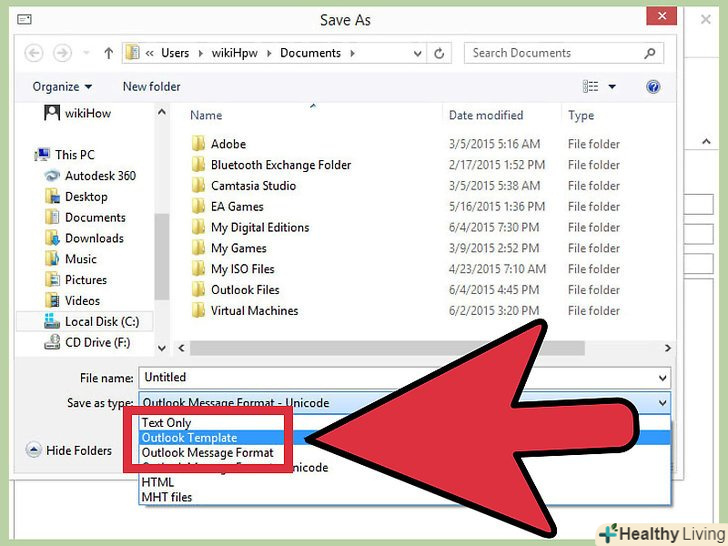
Task: Collapse the panel arrow in background window
Action: [x=706, y=141]
